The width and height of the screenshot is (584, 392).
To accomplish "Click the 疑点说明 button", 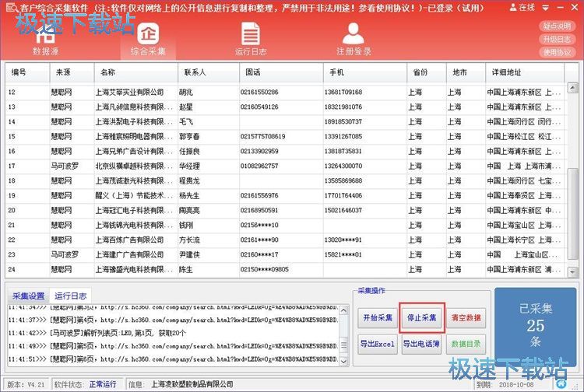I will click(557, 26).
